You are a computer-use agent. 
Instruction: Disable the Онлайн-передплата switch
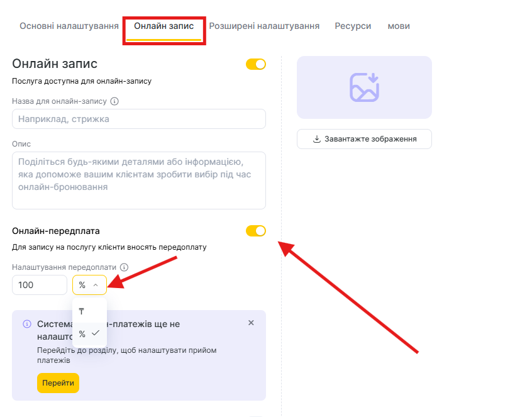coord(256,231)
